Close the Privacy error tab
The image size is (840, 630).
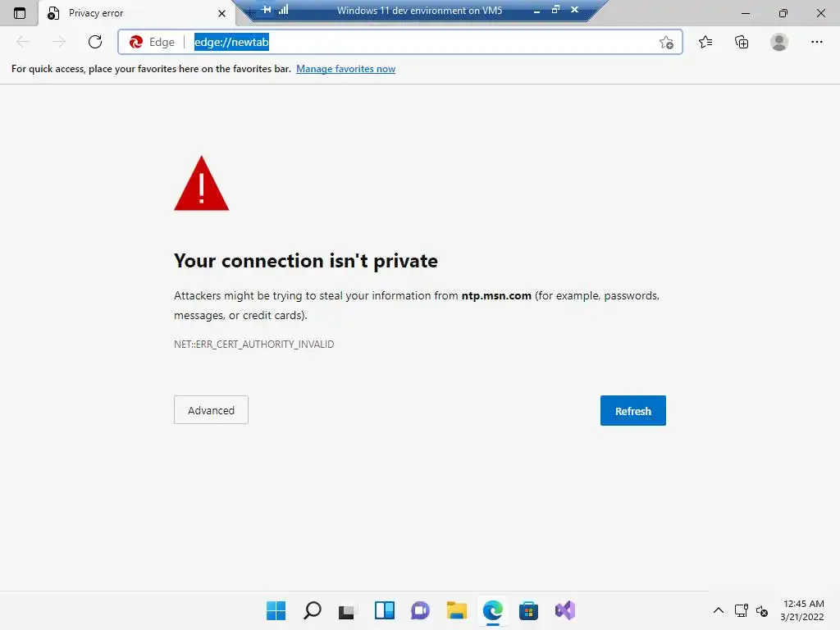coord(221,13)
